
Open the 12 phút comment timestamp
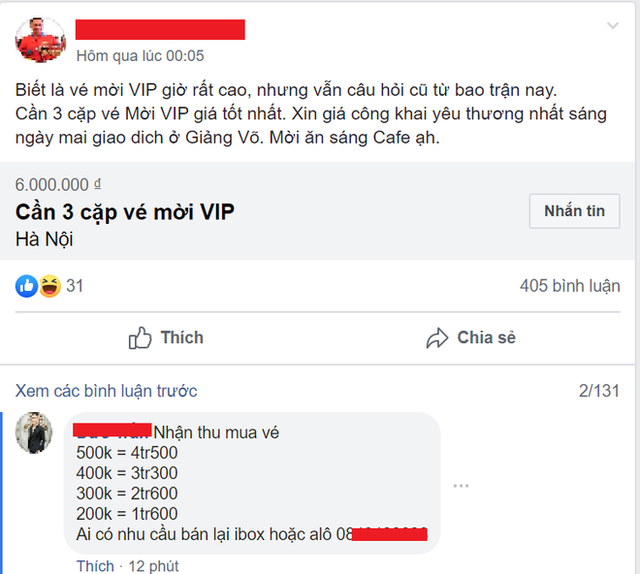point(153,566)
